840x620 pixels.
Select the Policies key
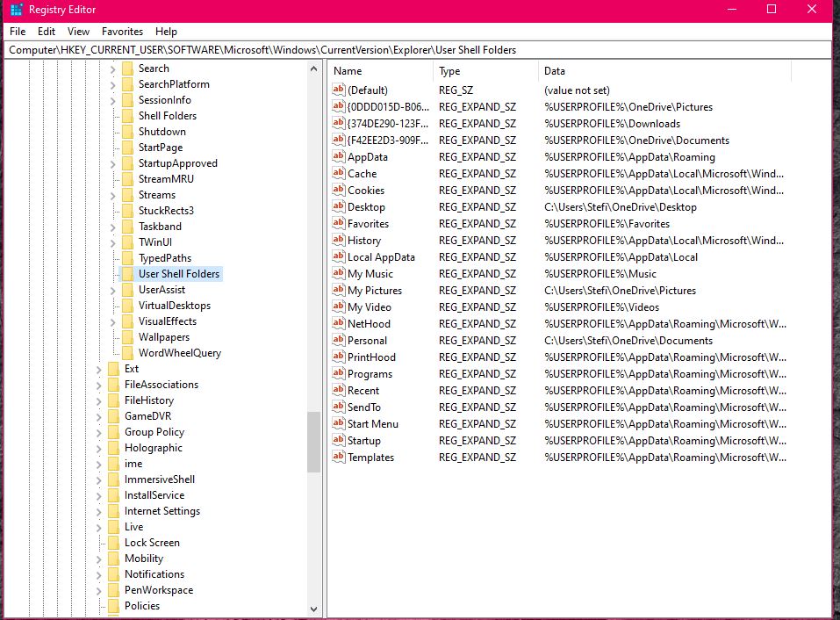(x=142, y=606)
